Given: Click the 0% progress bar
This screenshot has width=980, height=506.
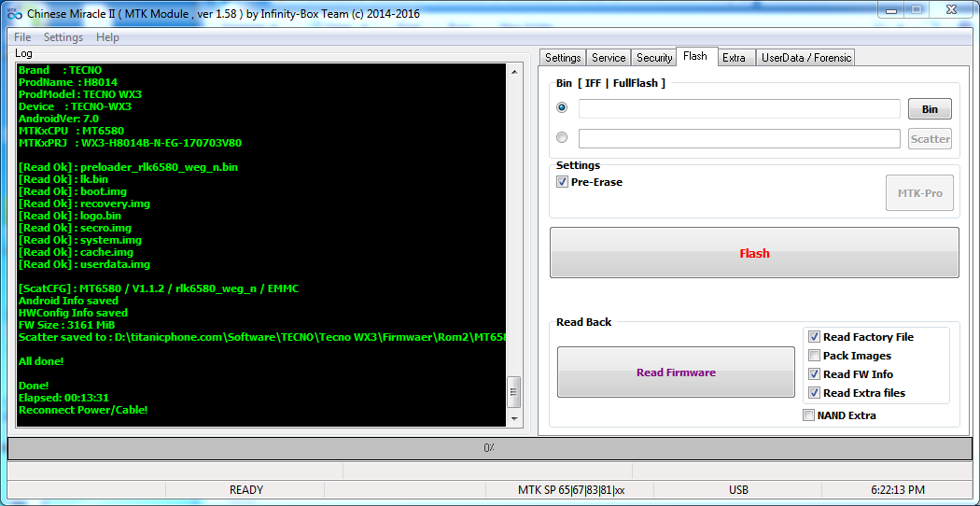Looking at the screenshot, I should 489,448.
